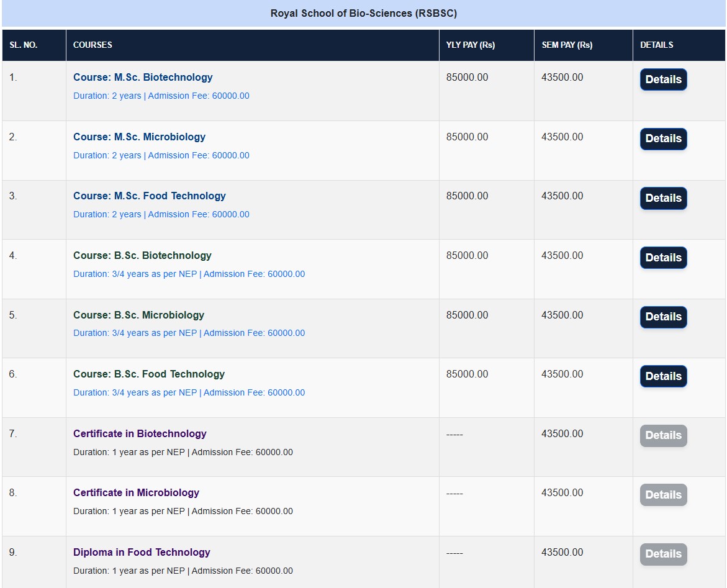The image size is (727, 588).
Task: Click greyed Details for Certificate in Microbiology
Action: coord(663,495)
